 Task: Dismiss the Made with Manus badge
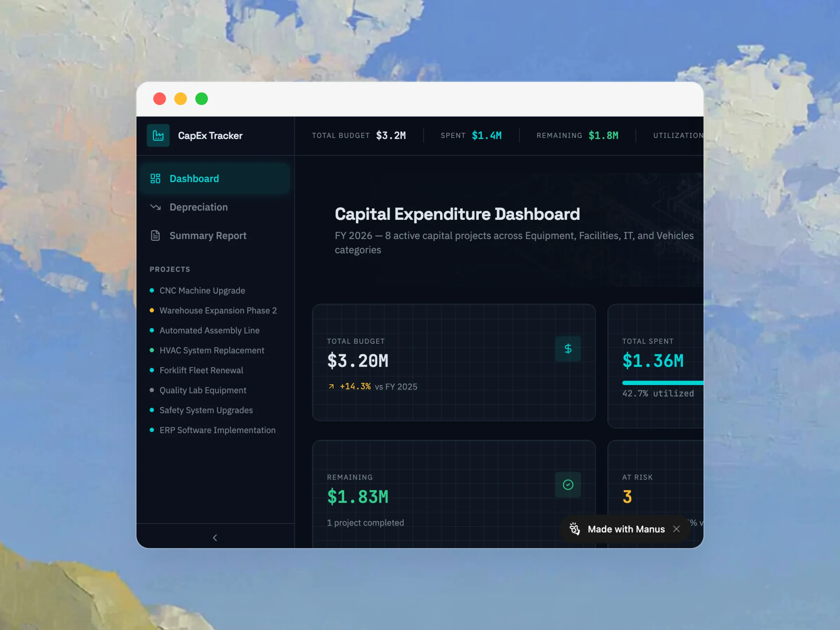pos(676,529)
